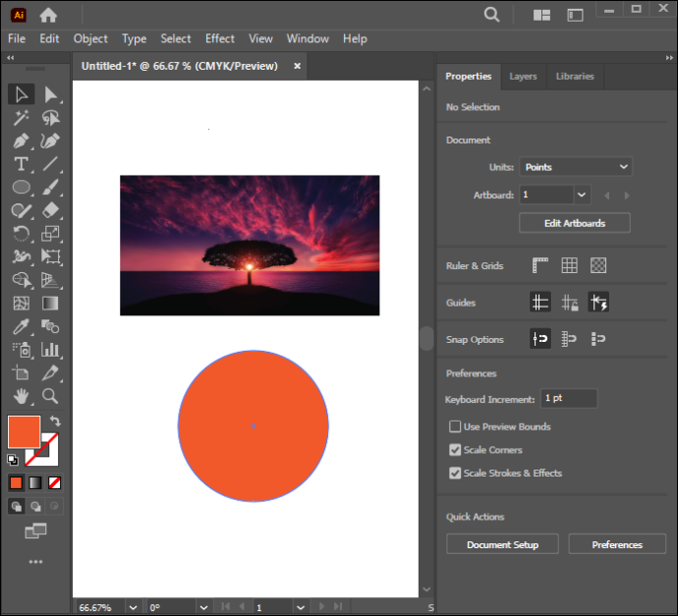Select the Curvature tool
The width and height of the screenshot is (678, 616).
point(50,140)
